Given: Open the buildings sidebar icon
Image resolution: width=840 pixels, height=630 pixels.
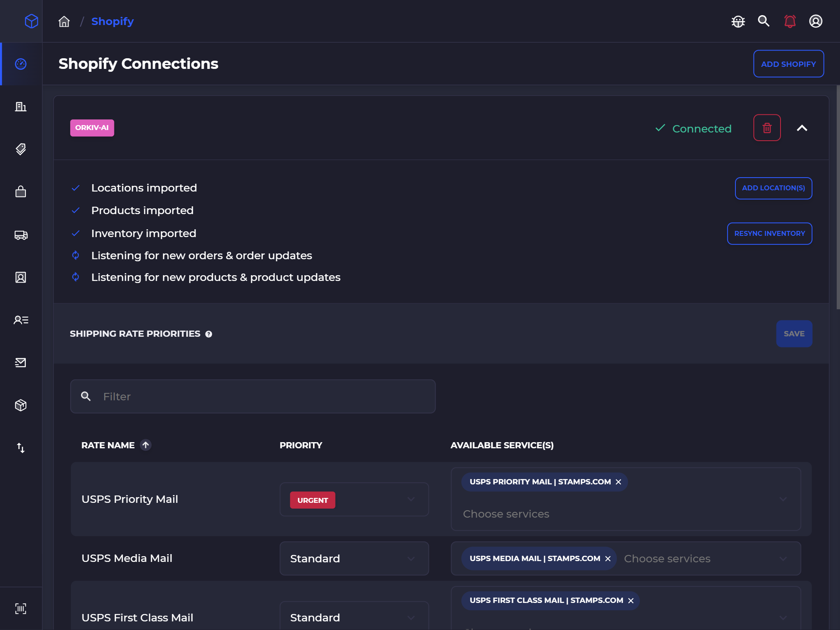Looking at the screenshot, I should coord(21,107).
